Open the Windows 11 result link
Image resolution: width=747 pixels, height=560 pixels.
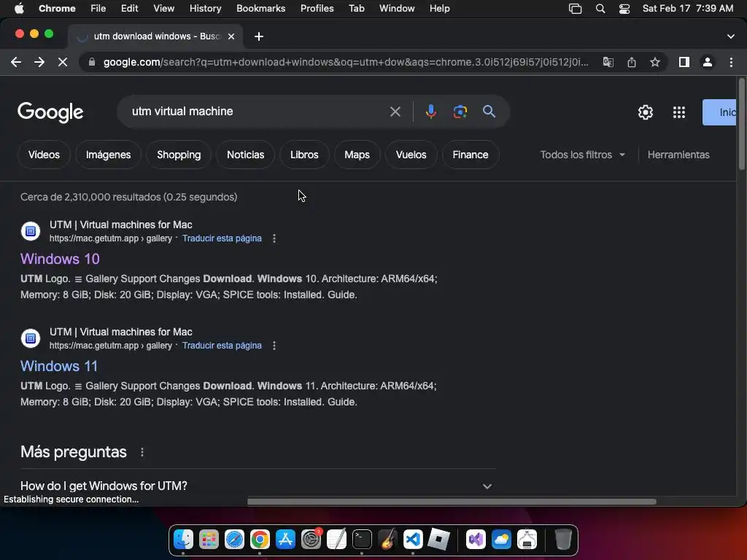(59, 366)
